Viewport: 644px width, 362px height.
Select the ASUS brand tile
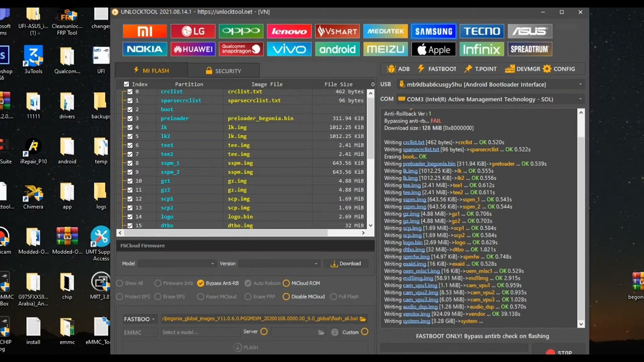pos(530,31)
